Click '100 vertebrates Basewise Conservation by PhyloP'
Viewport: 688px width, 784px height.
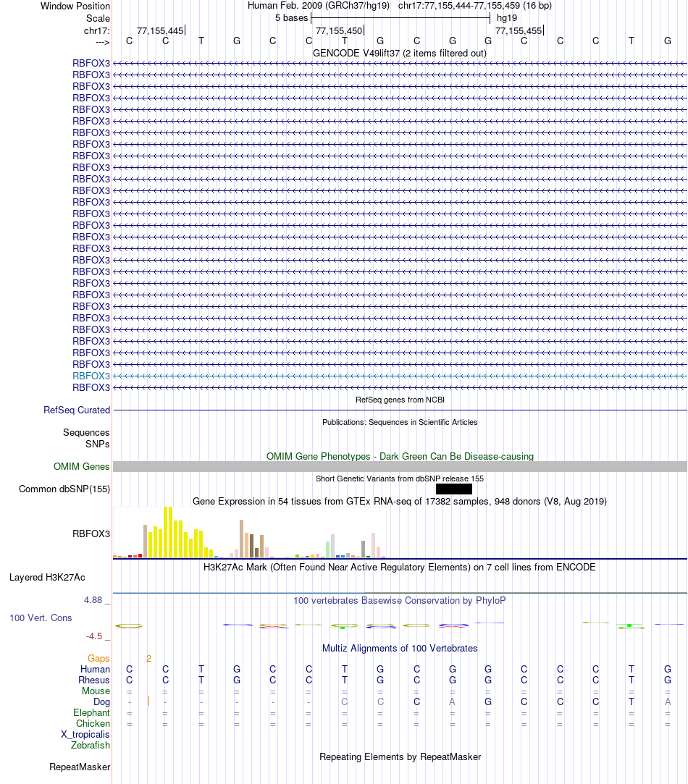[399, 601]
